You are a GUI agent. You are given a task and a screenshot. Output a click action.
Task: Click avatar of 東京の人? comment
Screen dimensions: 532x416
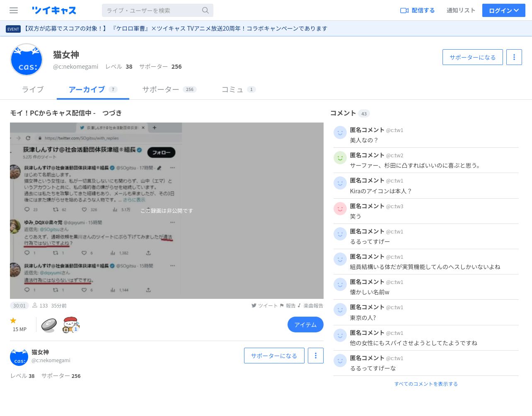tap(340, 310)
